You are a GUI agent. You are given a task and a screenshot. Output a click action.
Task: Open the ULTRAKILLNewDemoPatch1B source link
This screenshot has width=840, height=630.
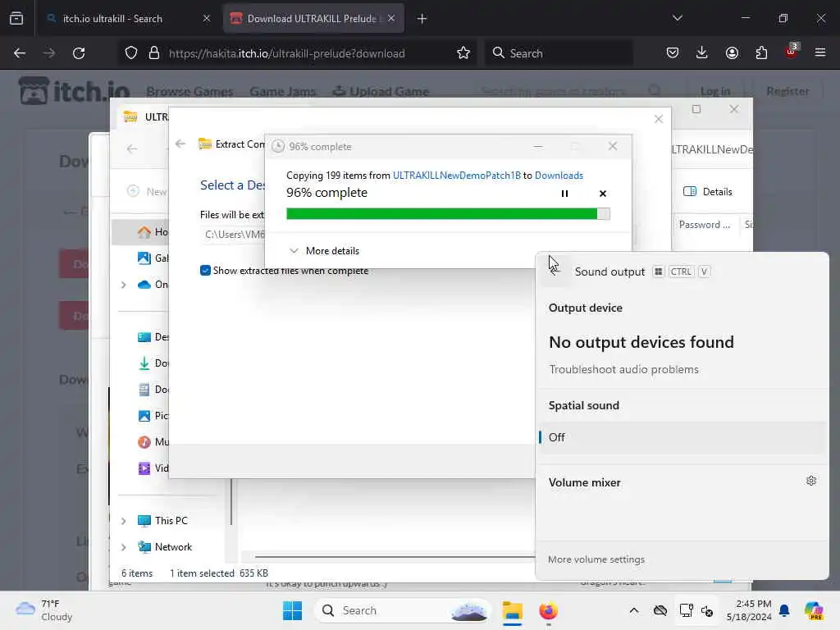[x=456, y=176]
